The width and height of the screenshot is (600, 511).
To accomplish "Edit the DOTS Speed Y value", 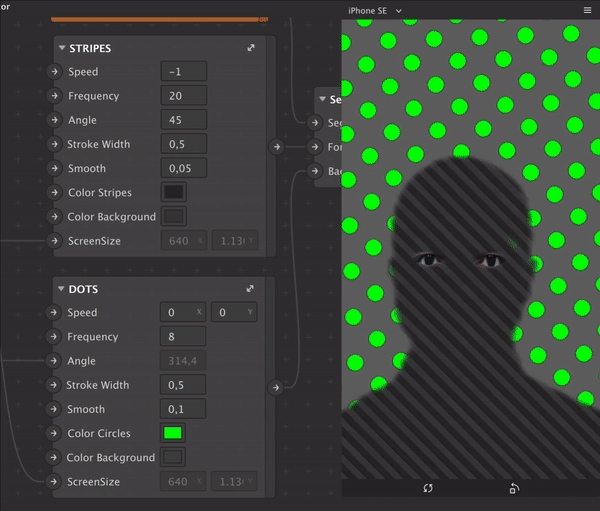I will coord(234,312).
